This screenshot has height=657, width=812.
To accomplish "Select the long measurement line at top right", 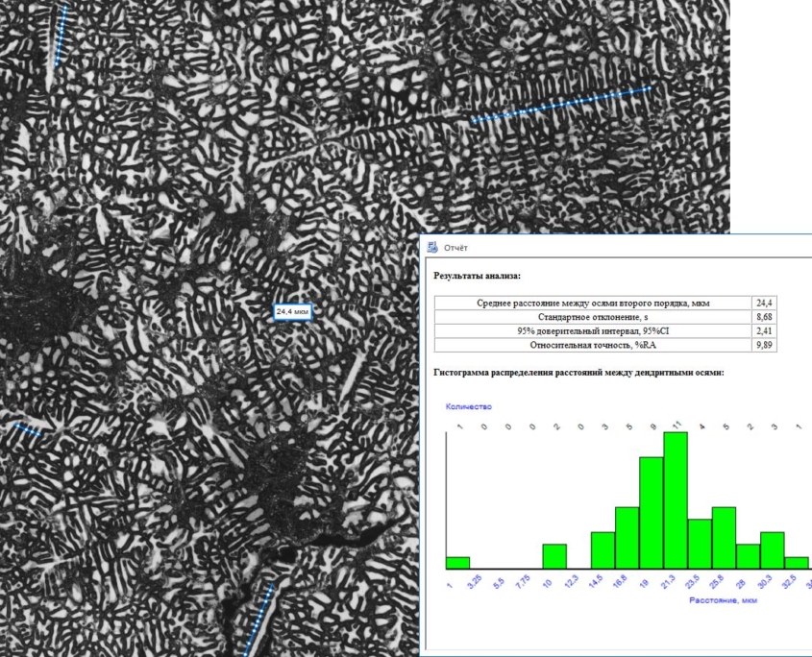I will [x=561, y=105].
